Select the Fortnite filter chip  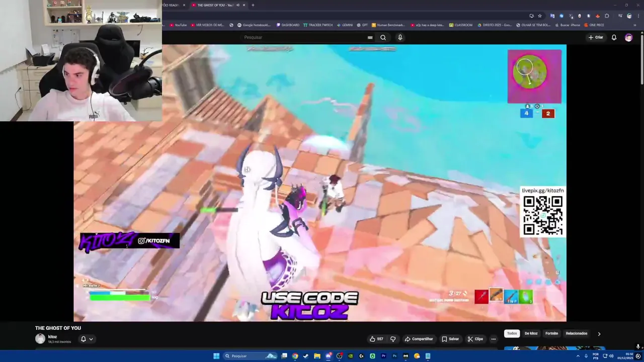[552, 333]
